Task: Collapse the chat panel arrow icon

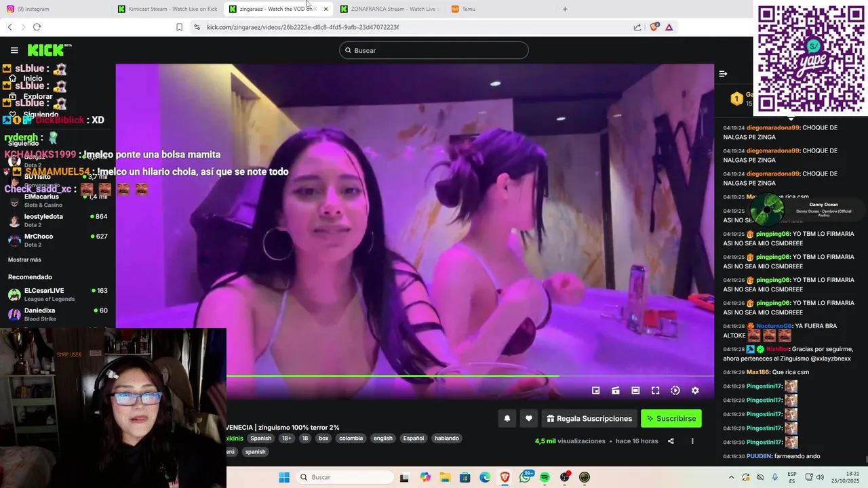Action: (723, 74)
